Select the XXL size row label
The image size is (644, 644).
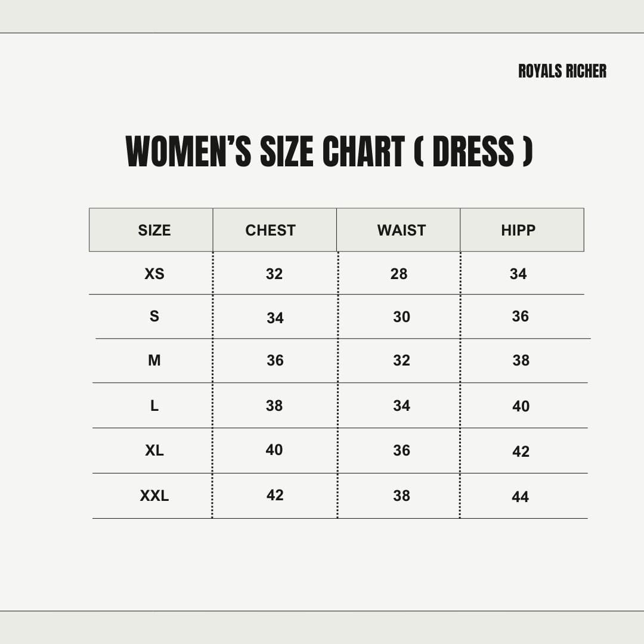coord(154,496)
